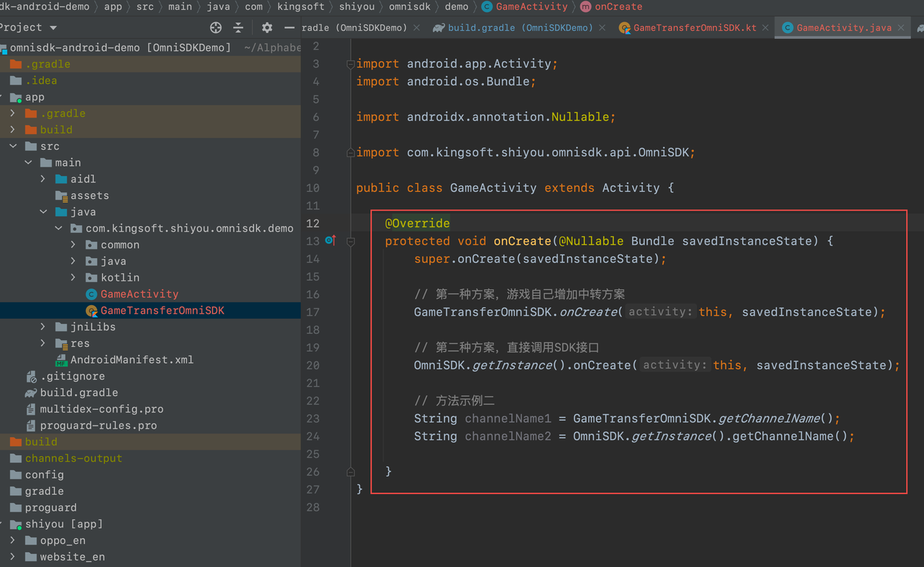The height and width of the screenshot is (567, 924).
Task: Close the GameActivity.java tab
Action: (x=902, y=28)
